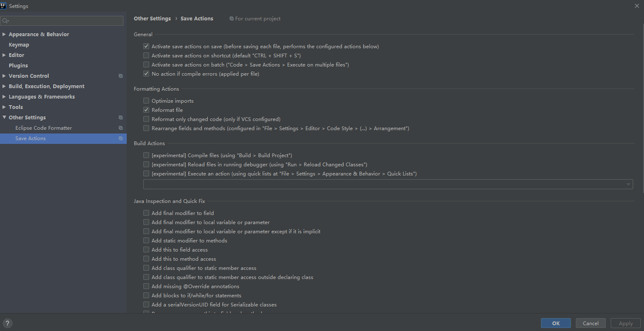Click Other Settings in the breadcrumb
Screen dimensions: 644x331
[x=152, y=19]
